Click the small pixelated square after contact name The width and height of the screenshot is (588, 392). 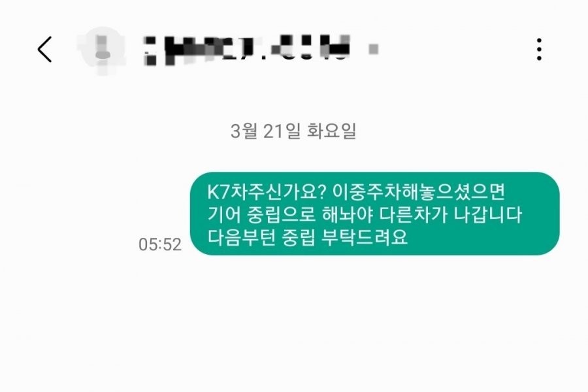click(374, 49)
